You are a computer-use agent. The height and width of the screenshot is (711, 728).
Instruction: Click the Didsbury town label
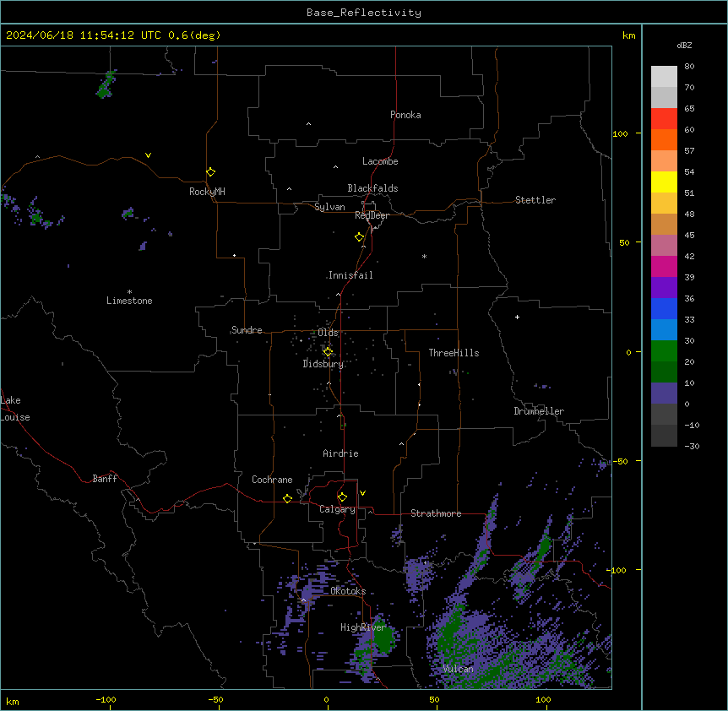pyautogui.click(x=323, y=364)
